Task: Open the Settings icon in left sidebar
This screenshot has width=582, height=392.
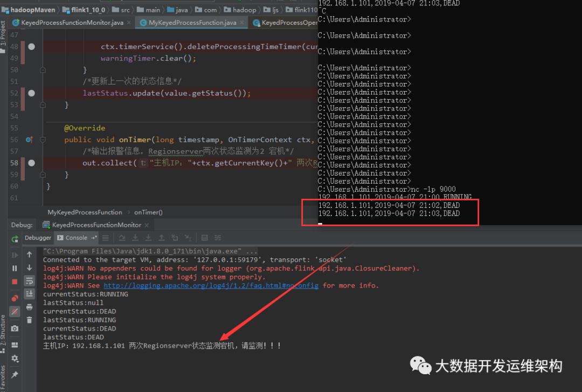Action: 15,358
